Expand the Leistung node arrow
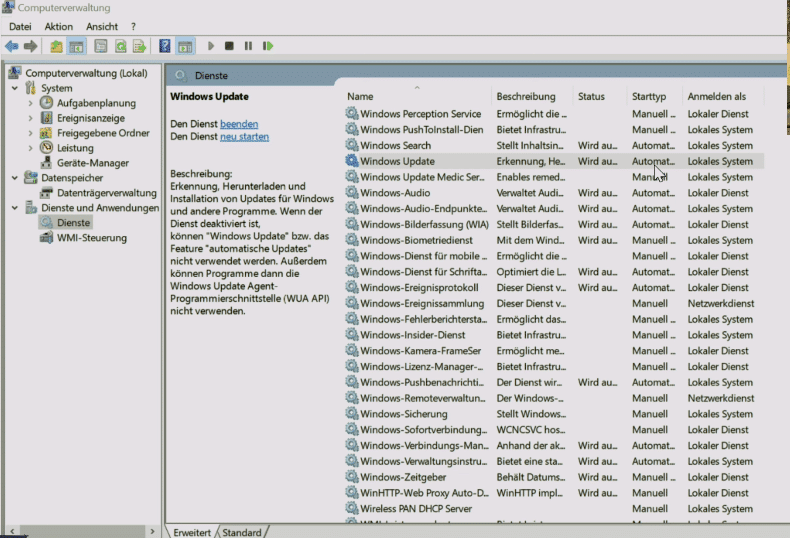The width and height of the screenshot is (790, 538). coord(30,148)
